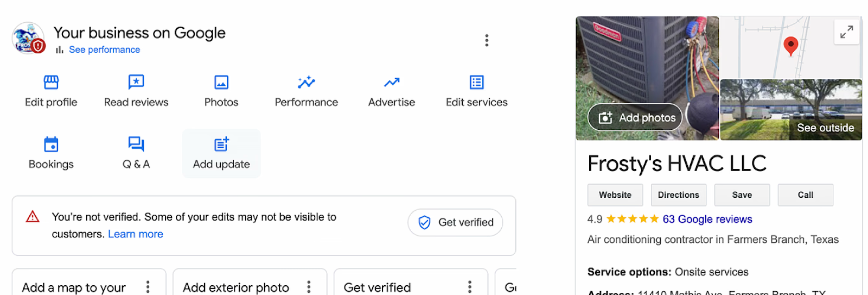868x295 pixels.
Task: Open the Photos icon
Action: click(221, 82)
